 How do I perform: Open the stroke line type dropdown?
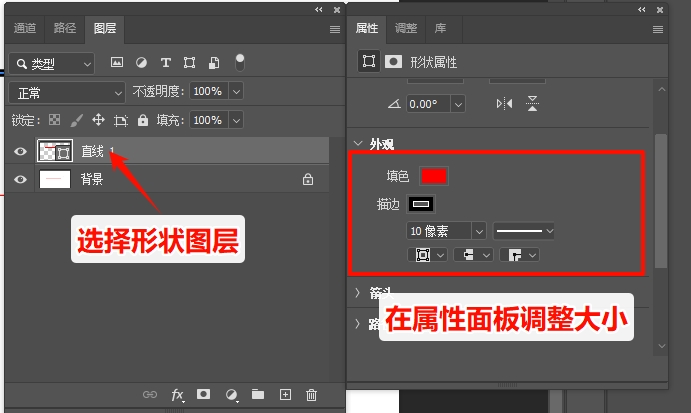524,231
